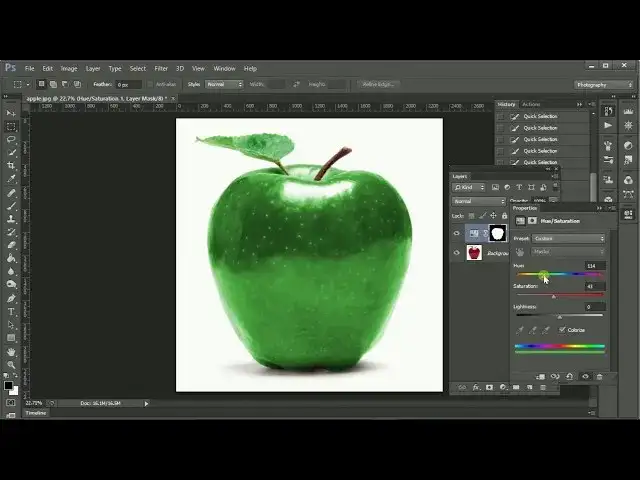Click the Refine Edge button
Screen dimensions: 640x480
click(x=378, y=84)
